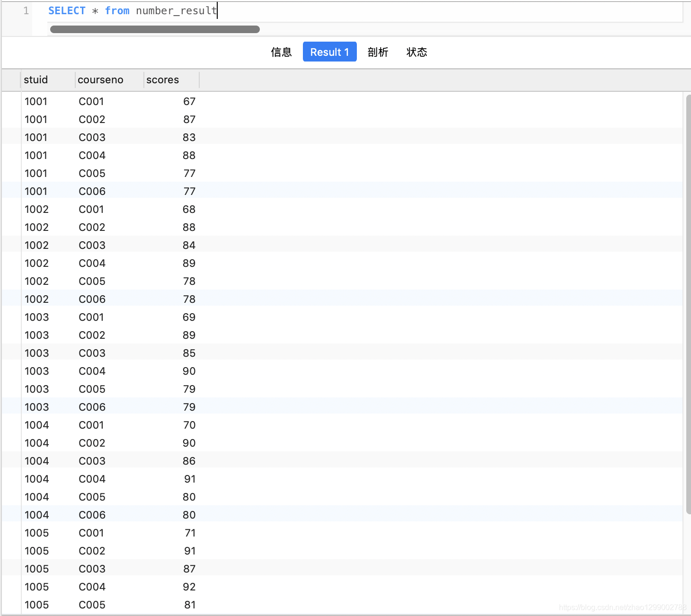
Task: Select score 68 in the results
Action: (189, 210)
